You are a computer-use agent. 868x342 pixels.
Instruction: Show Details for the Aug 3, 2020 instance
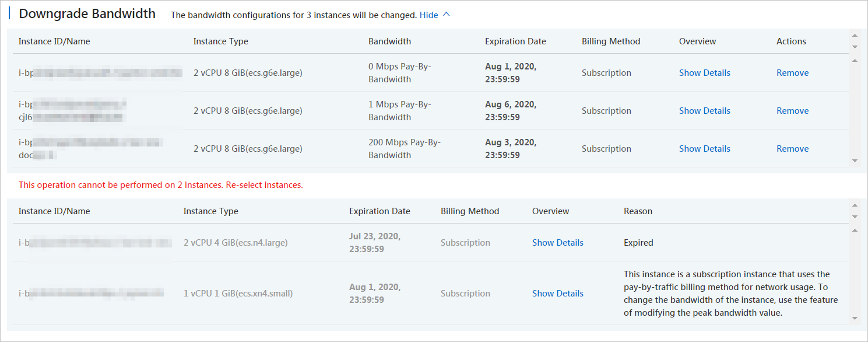tap(704, 149)
